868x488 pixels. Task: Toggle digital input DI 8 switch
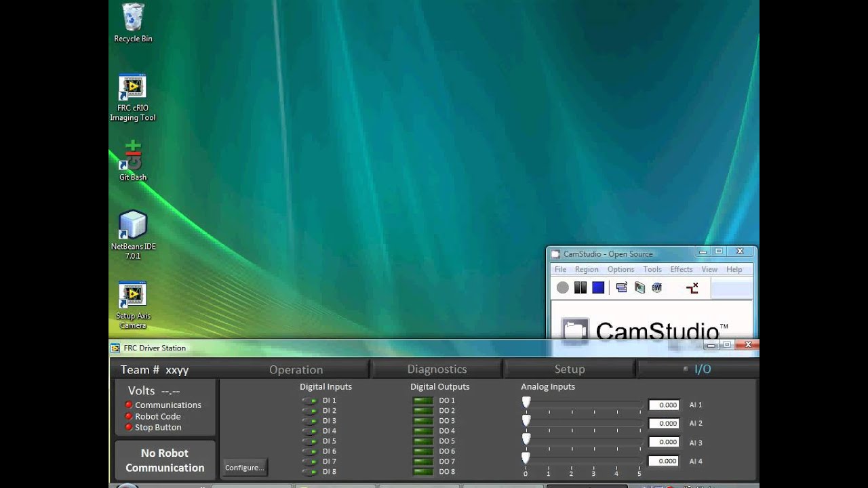click(310, 472)
